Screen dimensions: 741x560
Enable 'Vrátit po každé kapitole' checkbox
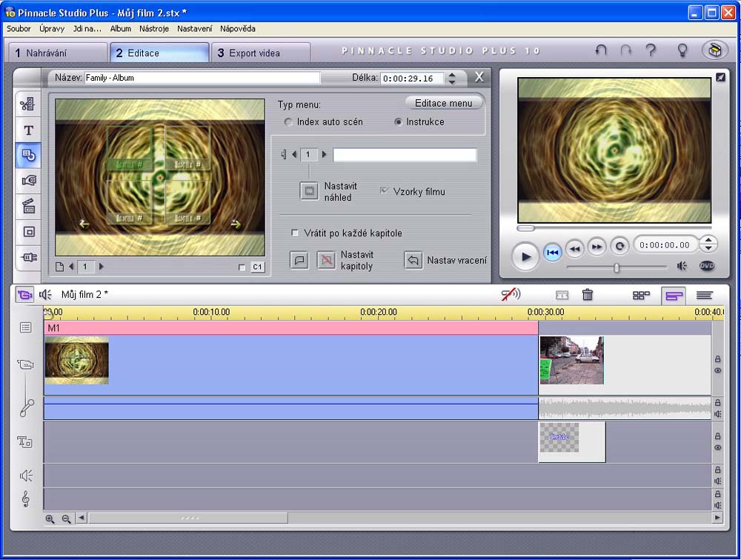296,233
